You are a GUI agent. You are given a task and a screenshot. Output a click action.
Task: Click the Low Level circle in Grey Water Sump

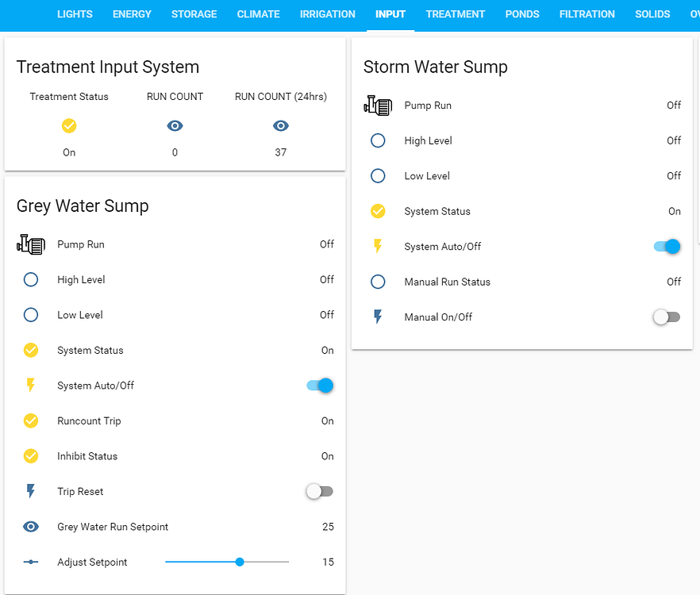[30, 315]
